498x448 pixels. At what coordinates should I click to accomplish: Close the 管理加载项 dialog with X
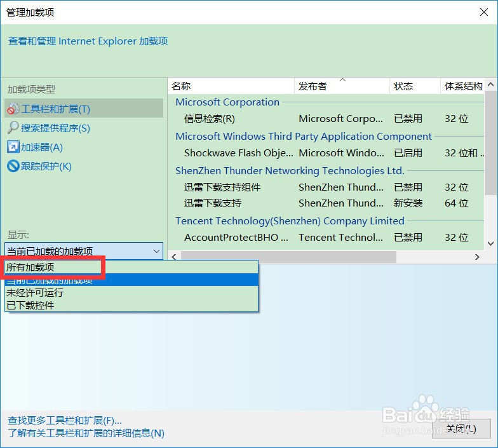pyautogui.click(x=484, y=12)
